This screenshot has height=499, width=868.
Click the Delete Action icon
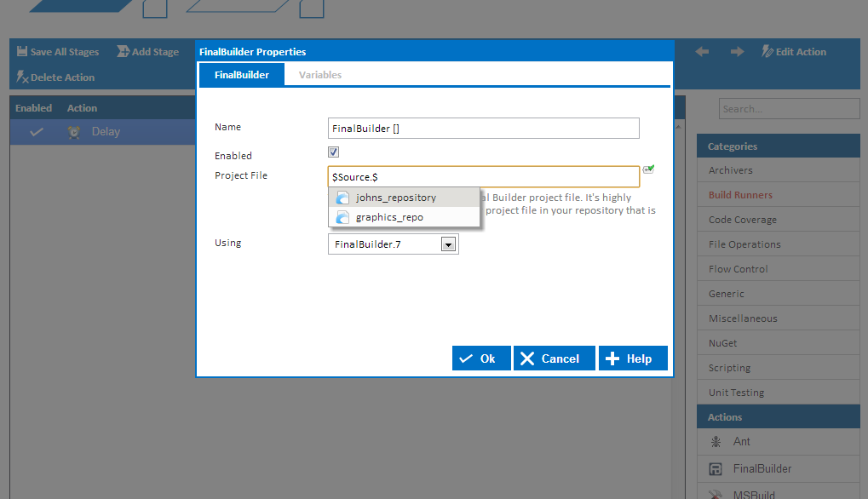pos(22,77)
